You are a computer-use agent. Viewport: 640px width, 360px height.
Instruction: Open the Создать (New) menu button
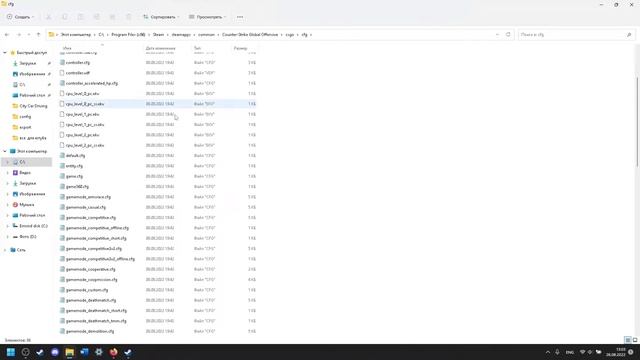click(x=20, y=17)
